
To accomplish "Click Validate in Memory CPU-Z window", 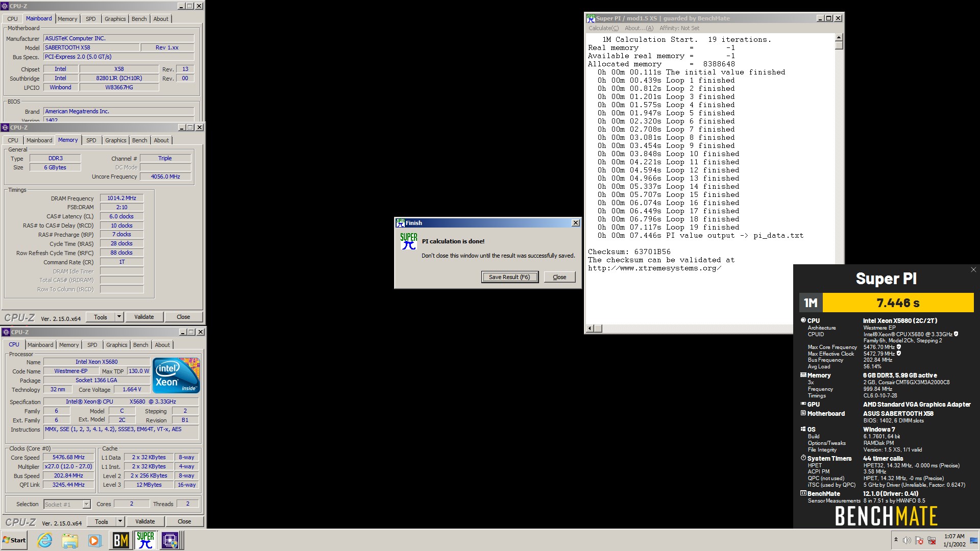I will (x=144, y=317).
